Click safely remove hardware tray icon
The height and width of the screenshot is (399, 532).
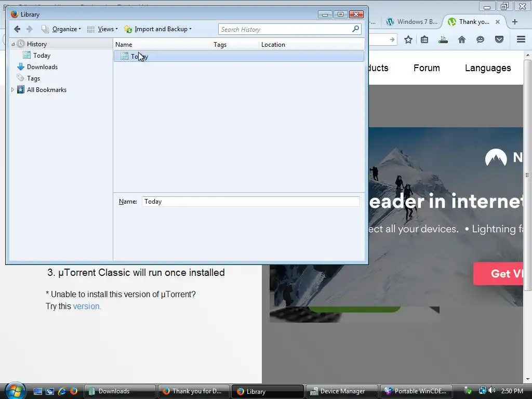pyautogui.click(x=468, y=391)
